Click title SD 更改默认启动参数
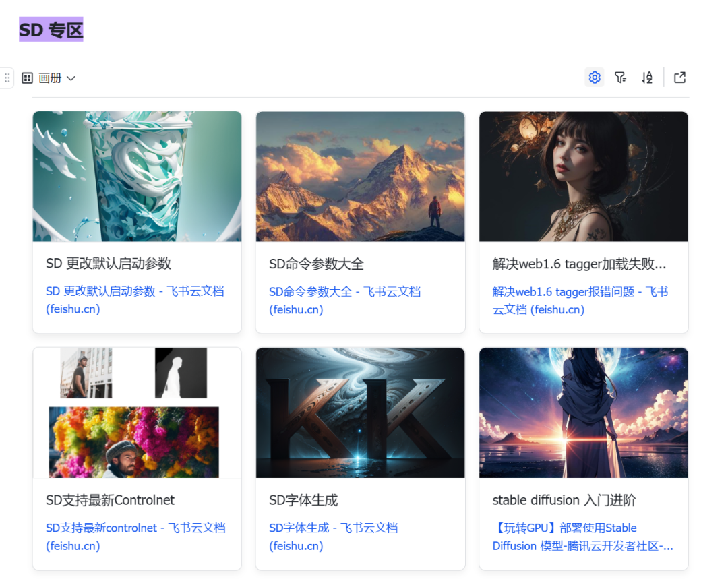 point(109,264)
